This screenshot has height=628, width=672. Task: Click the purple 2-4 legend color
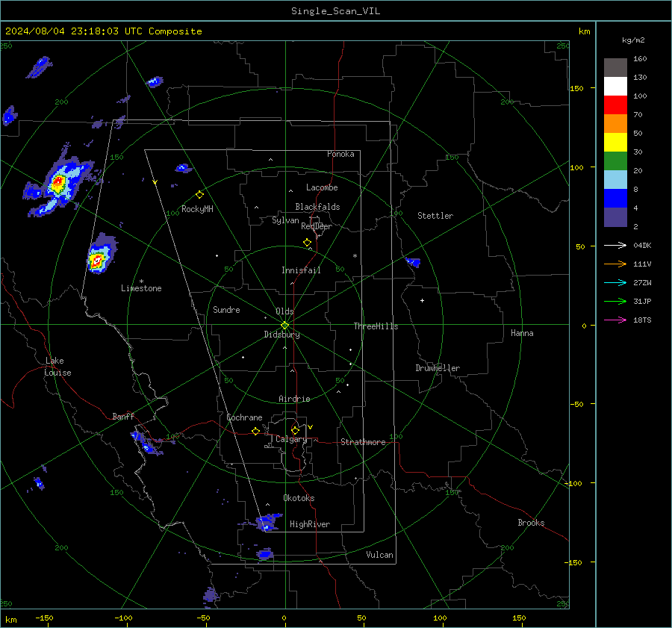coord(615,217)
